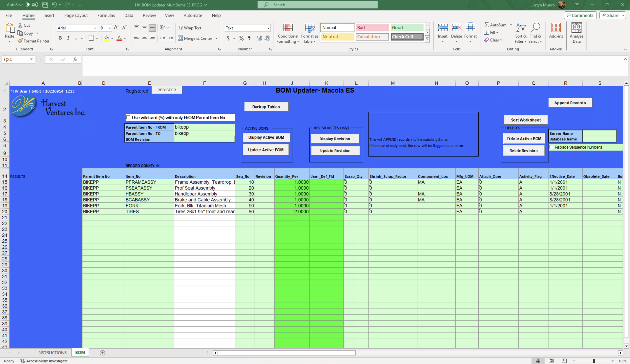Click the Wrap Text icon
This screenshot has height=364, width=630.
[x=180, y=28]
